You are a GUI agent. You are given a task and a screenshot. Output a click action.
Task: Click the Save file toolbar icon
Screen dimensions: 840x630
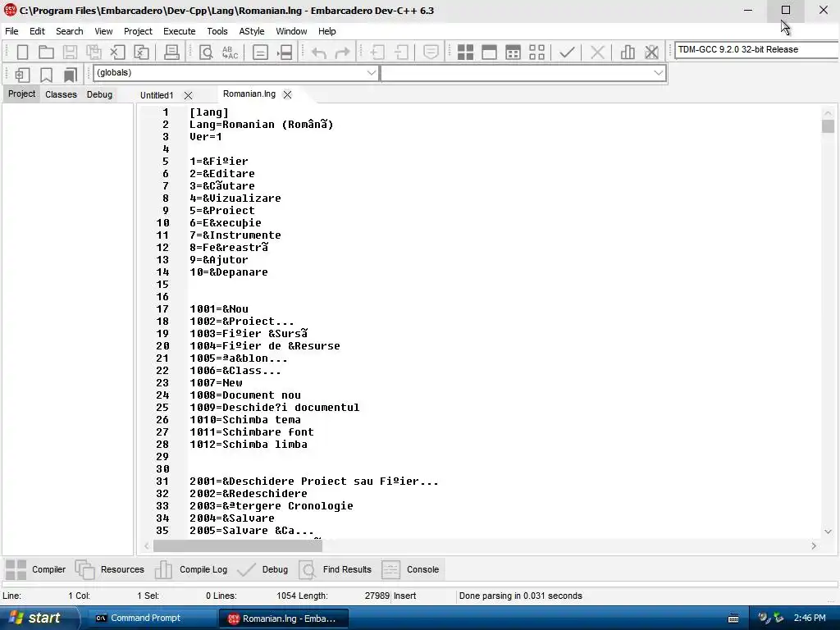70,52
